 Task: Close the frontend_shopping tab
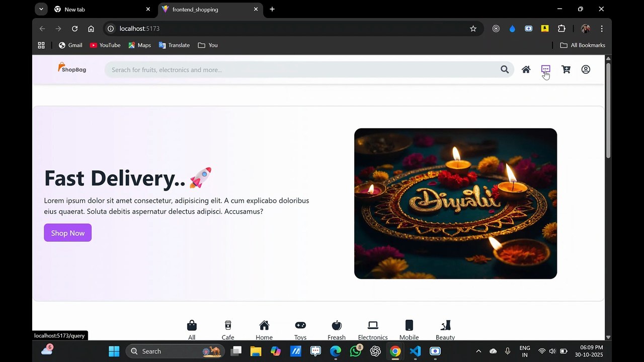coord(256,9)
